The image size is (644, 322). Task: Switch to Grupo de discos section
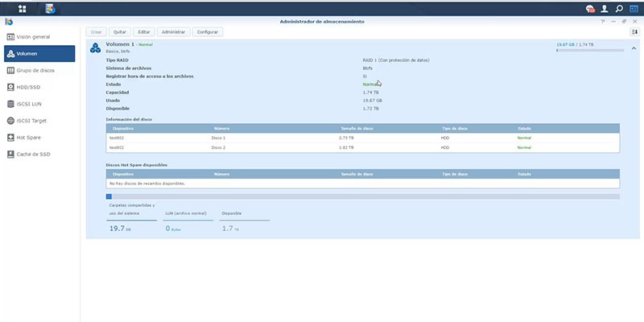click(39, 71)
